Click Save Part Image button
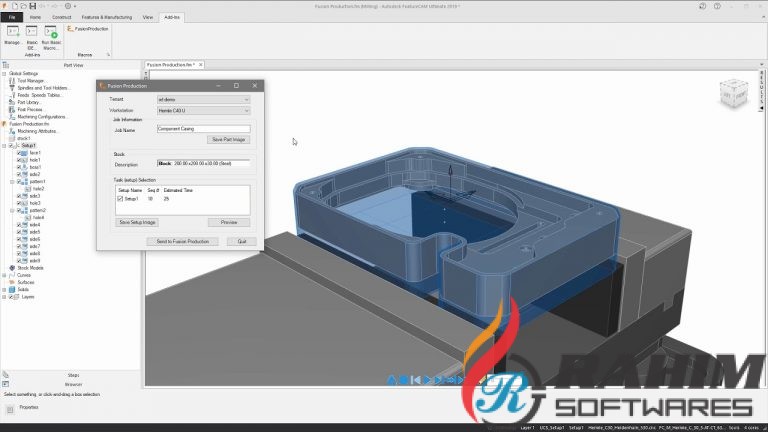 click(x=229, y=140)
